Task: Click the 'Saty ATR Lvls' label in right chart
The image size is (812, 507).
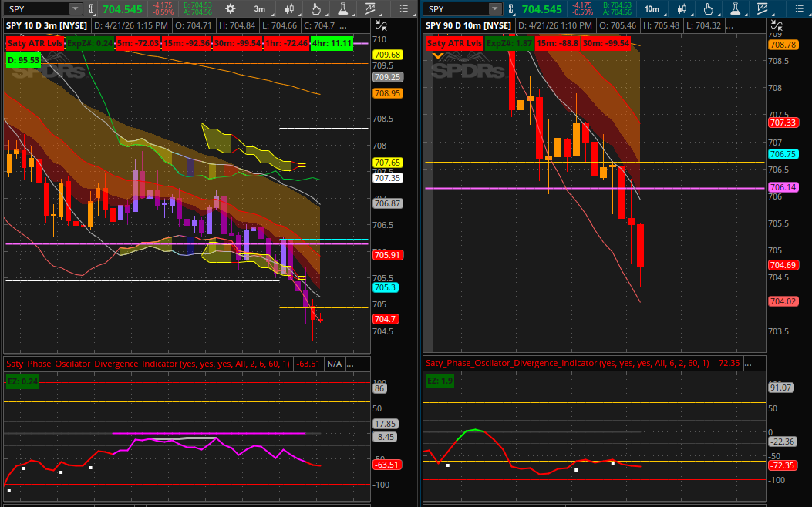Action: 455,43
